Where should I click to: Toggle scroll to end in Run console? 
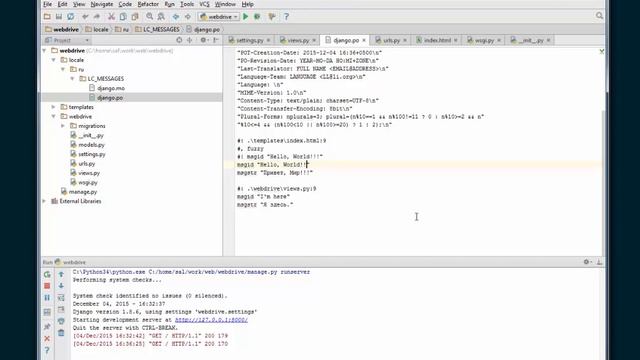click(x=61, y=309)
